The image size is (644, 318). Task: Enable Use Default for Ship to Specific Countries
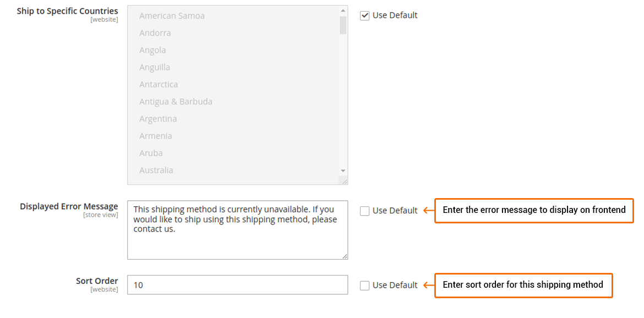pos(364,15)
